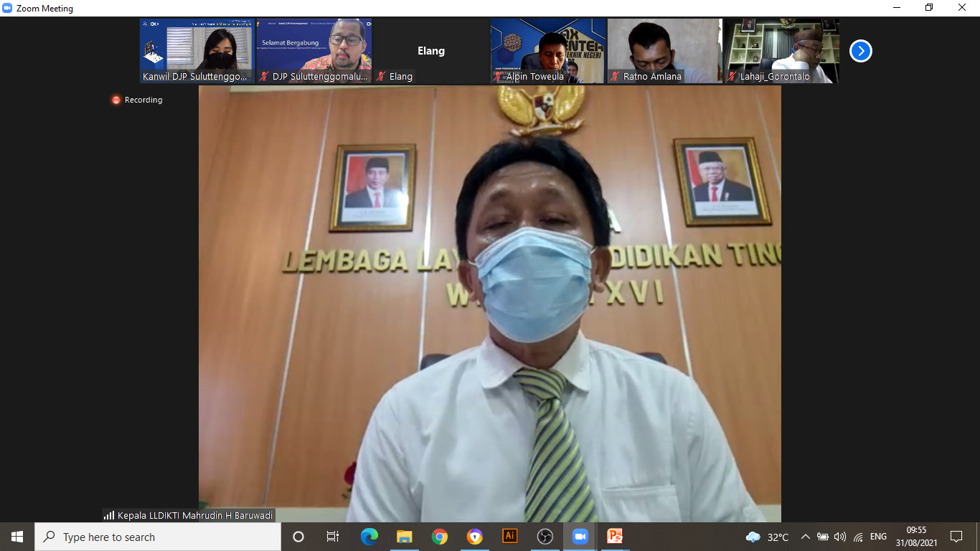The width and height of the screenshot is (980, 551).
Task: Open ENG language input selector
Action: [878, 537]
